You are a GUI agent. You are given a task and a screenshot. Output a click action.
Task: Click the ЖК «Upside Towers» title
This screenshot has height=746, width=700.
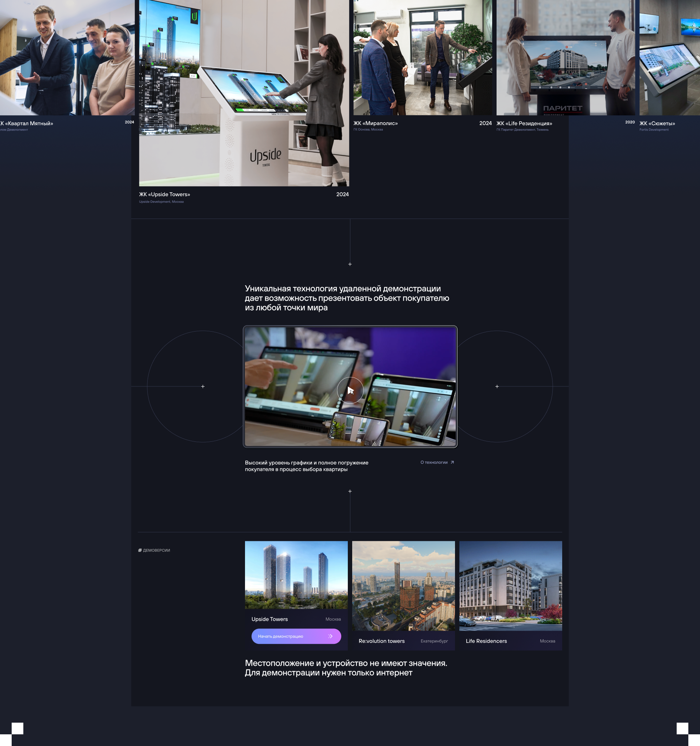click(x=165, y=194)
